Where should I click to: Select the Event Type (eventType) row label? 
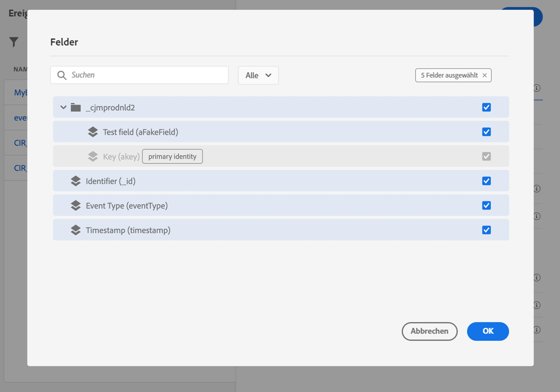tap(127, 206)
